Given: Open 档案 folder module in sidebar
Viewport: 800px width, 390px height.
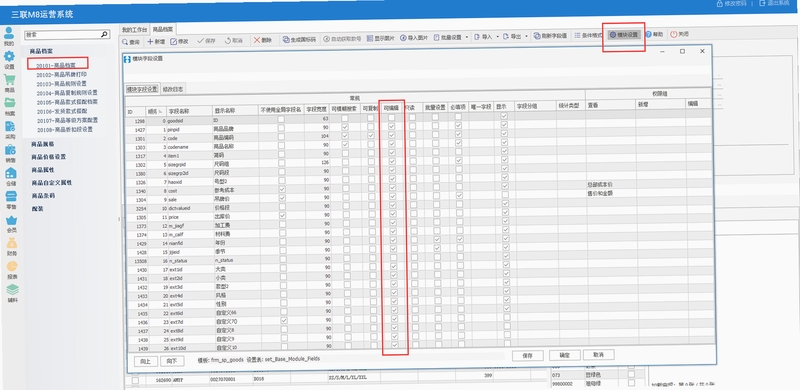Looking at the screenshot, I should [x=10, y=106].
